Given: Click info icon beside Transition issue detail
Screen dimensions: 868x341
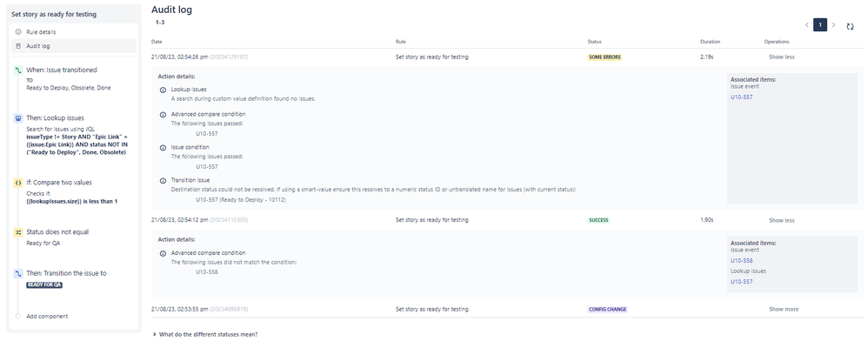Looking at the screenshot, I should (163, 180).
